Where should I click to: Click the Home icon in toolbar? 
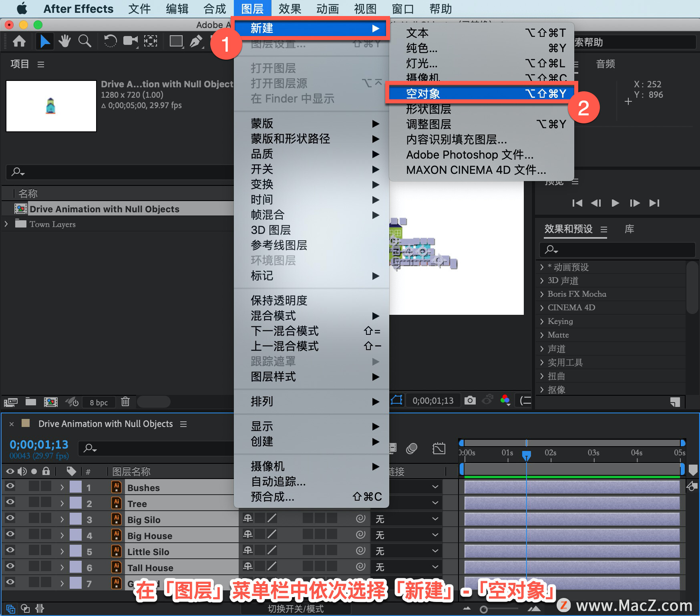point(19,41)
